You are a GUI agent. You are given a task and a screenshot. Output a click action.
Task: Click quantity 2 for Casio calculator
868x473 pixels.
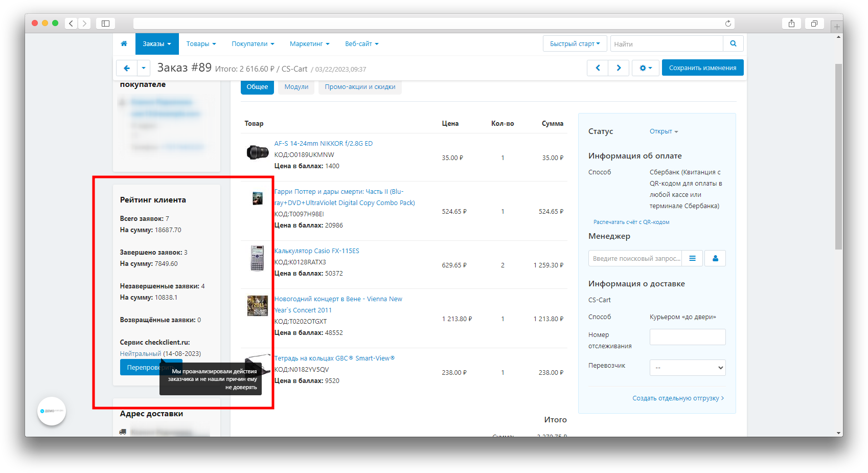coord(502,265)
